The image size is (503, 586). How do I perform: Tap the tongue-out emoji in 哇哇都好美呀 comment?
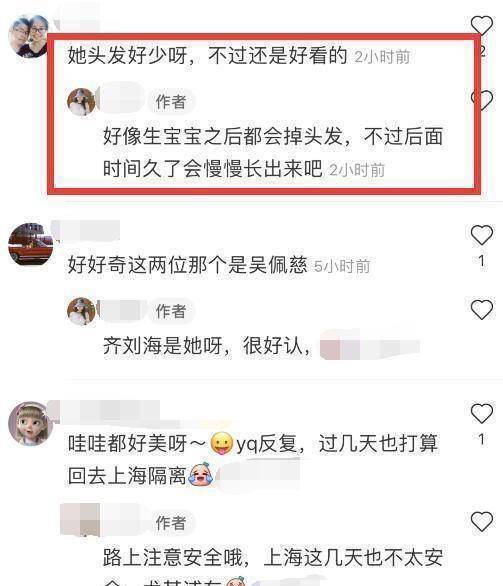pyautogui.click(x=222, y=443)
